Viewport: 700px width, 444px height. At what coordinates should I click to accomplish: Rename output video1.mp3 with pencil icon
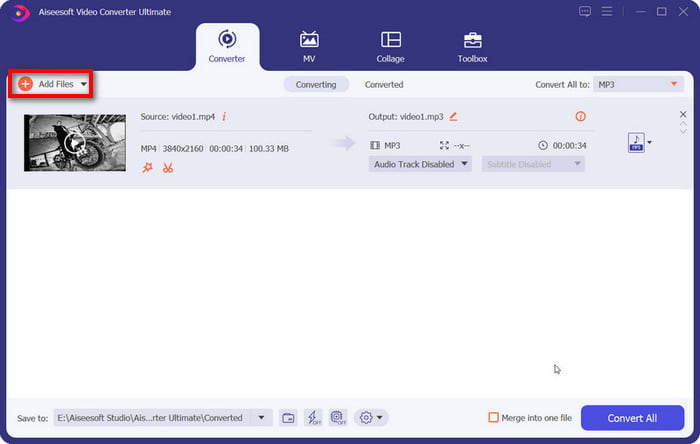click(454, 116)
